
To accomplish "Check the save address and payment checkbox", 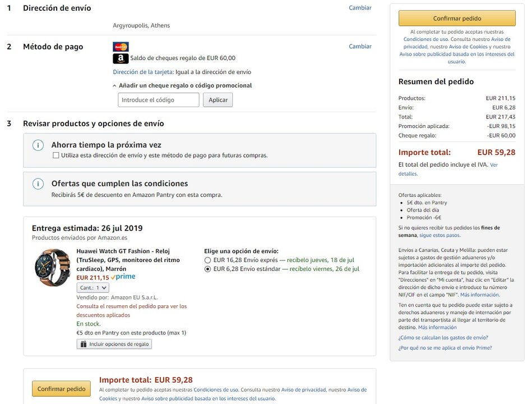I will [x=55, y=155].
